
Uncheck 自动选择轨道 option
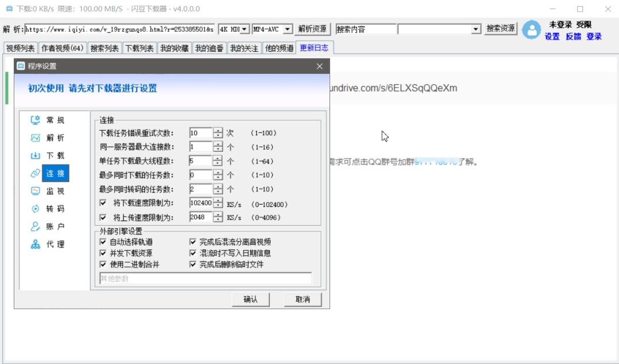103,242
